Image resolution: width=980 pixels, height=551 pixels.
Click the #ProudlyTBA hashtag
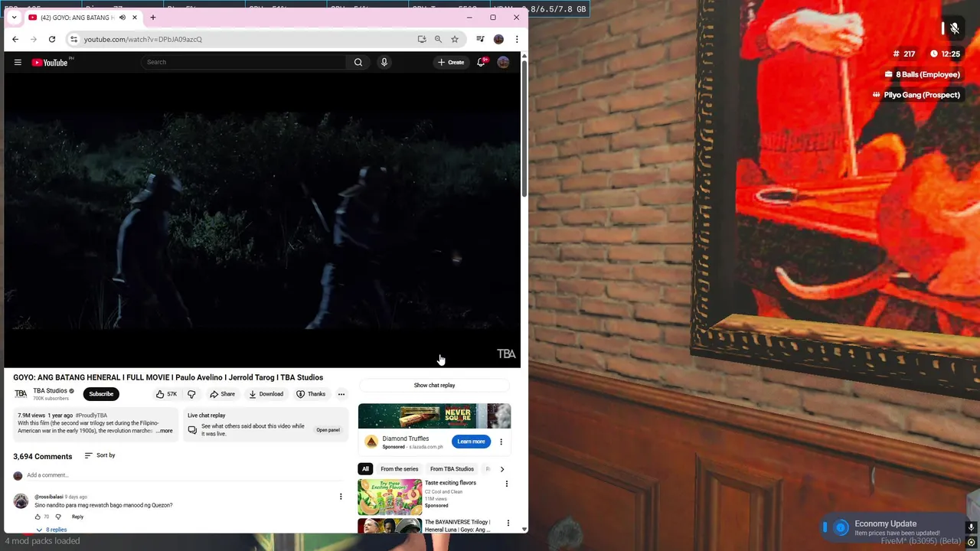(x=91, y=416)
